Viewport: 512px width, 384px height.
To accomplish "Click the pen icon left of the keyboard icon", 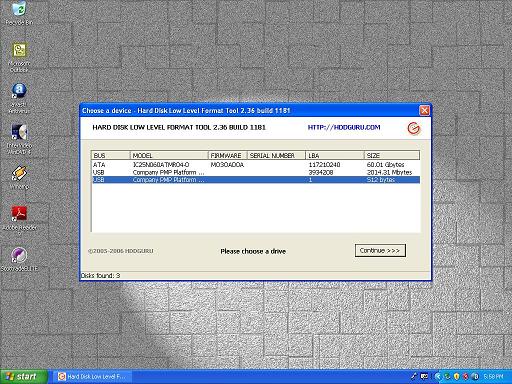I will (414, 376).
